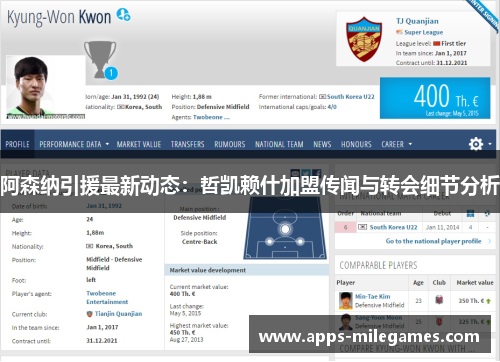Open the Twobeone Entertainment agent link

coord(107,298)
